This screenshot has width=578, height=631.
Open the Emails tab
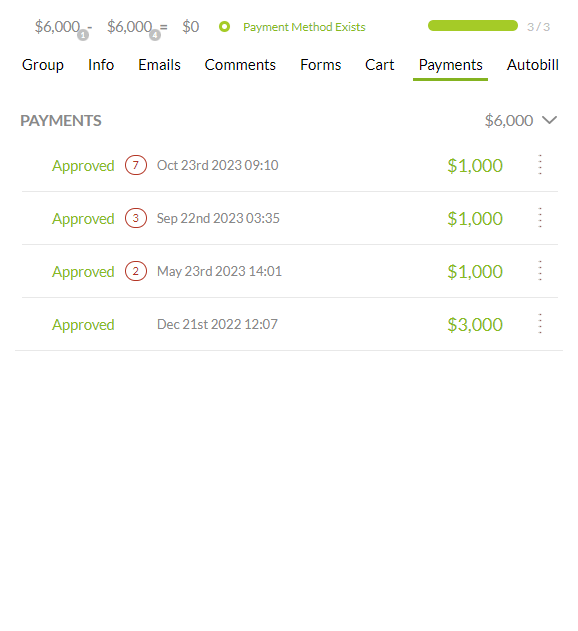coord(159,65)
